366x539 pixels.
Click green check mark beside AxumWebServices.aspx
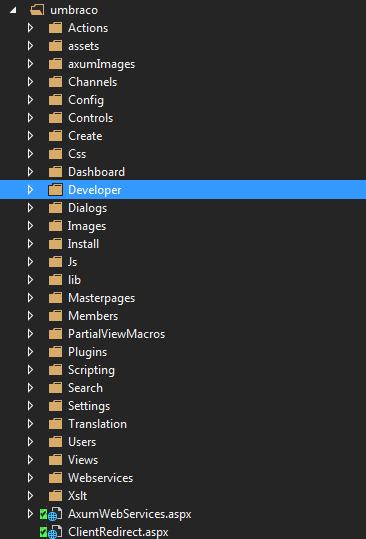[x=43, y=514]
